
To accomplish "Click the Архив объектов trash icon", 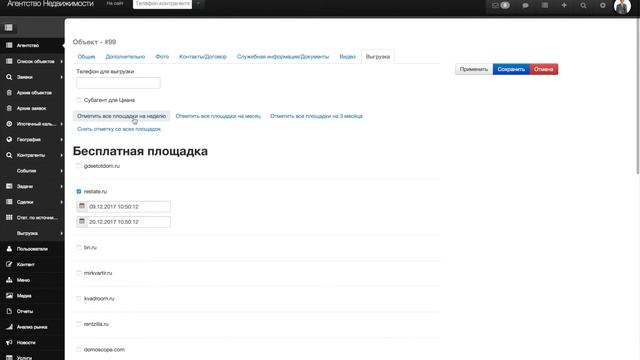I will (x=9, y=93).
